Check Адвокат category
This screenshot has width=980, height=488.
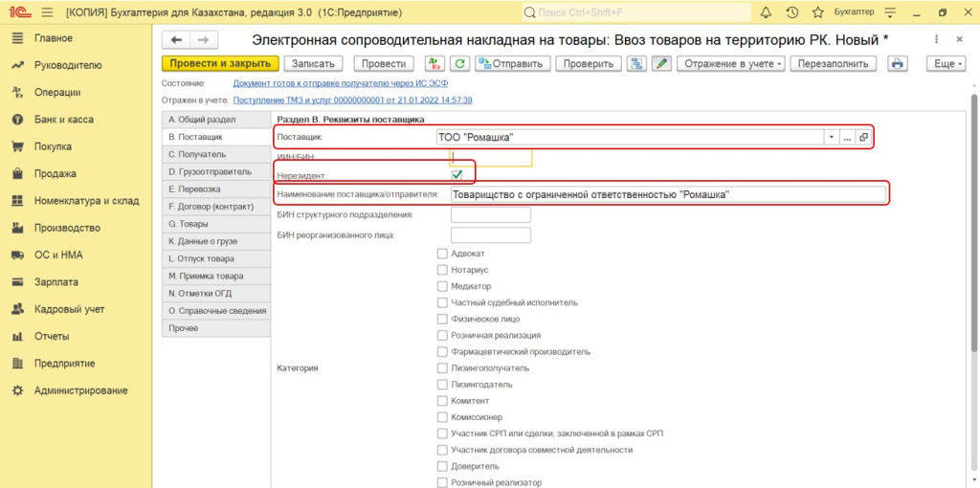tap(442, 254)
